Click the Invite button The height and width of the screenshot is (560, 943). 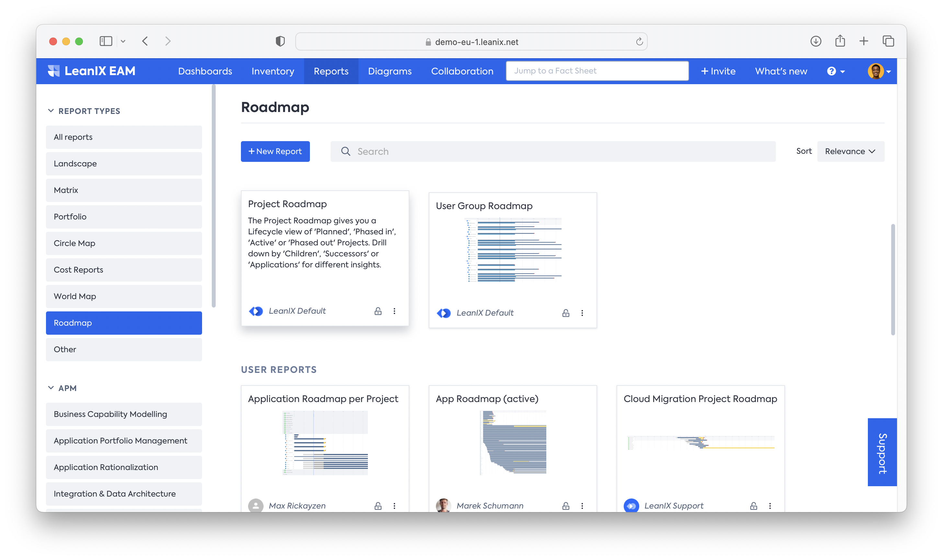718,71
